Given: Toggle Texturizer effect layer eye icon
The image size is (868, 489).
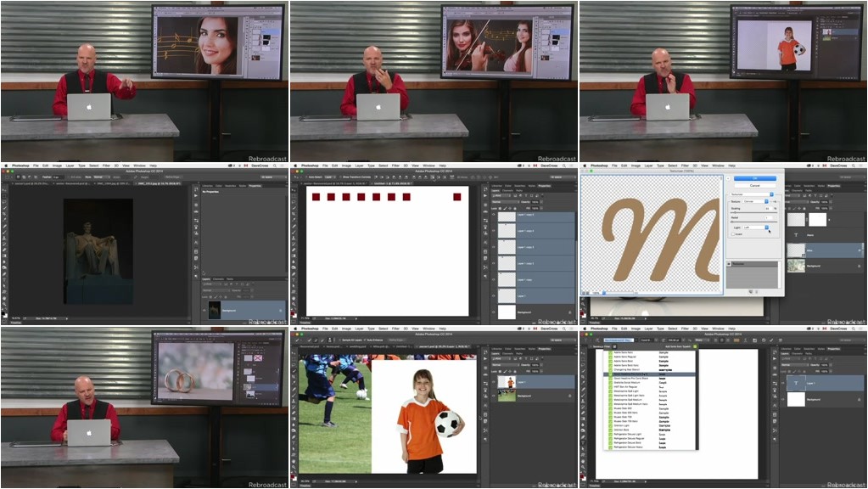Looking at the screenshot, I should (729, 264).
